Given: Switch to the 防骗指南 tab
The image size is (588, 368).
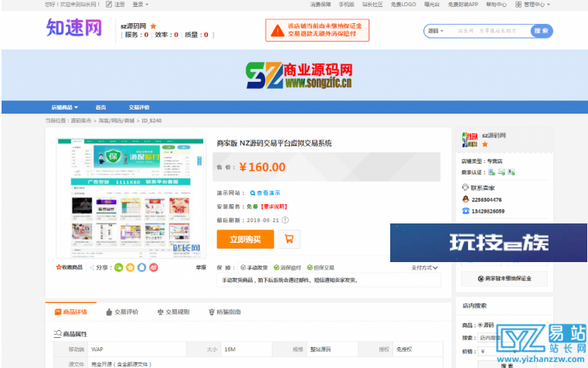Looking at the screenshot, I should click(x=225, y=312).
